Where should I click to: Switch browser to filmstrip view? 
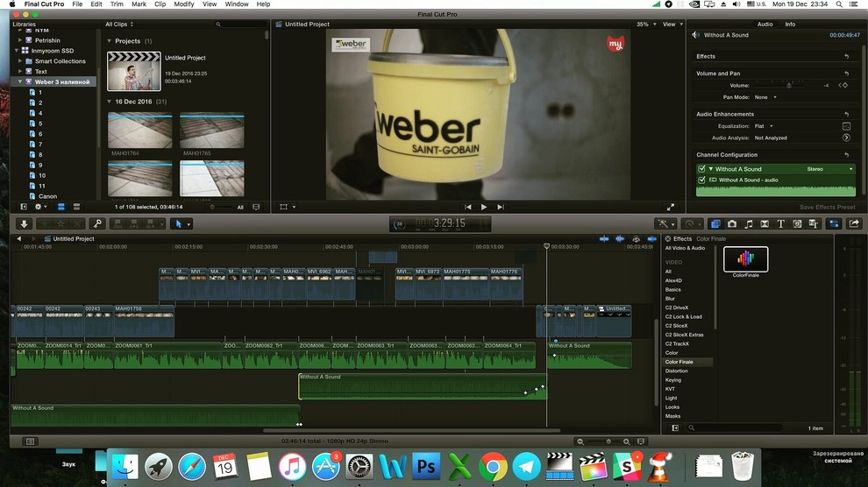61,208
